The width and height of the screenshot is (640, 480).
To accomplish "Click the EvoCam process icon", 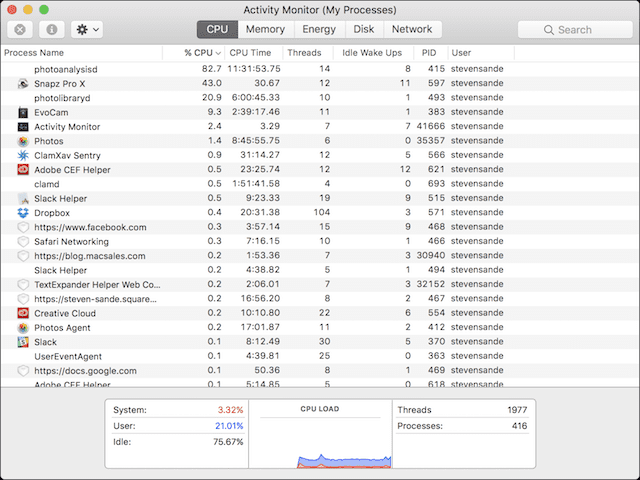I will (23, 113).
